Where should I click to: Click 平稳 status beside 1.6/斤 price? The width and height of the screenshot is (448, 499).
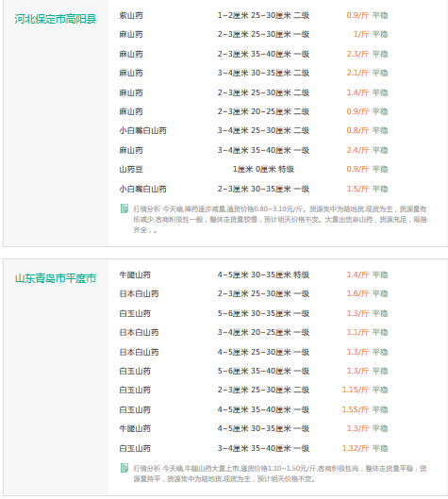380,293
